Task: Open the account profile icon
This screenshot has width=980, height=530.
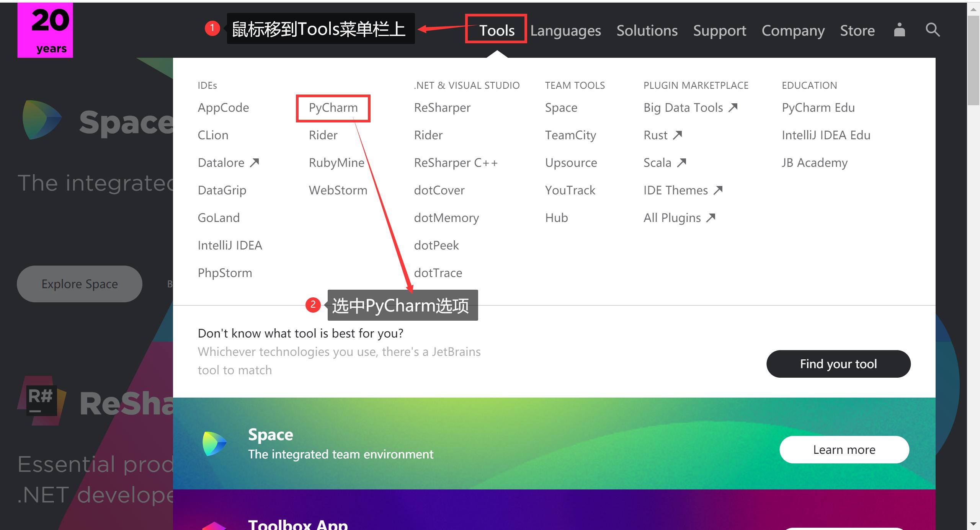Action: (899, 29)
